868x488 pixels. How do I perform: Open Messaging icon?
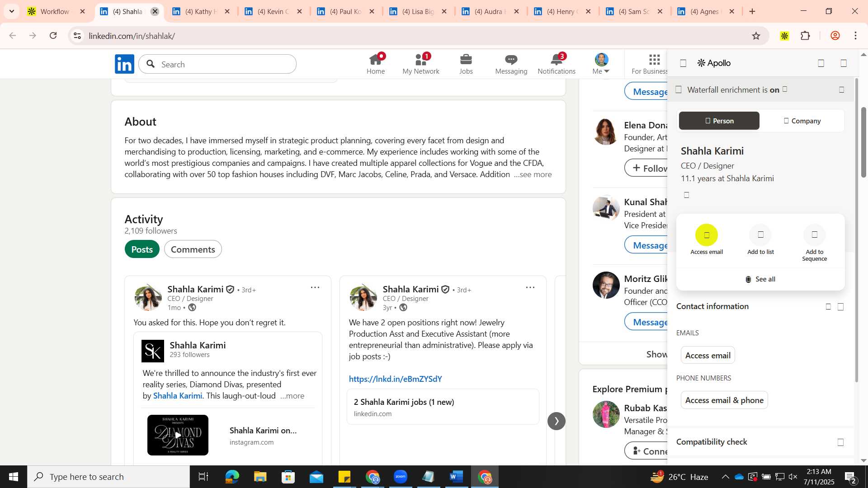[x=511, y=64]
